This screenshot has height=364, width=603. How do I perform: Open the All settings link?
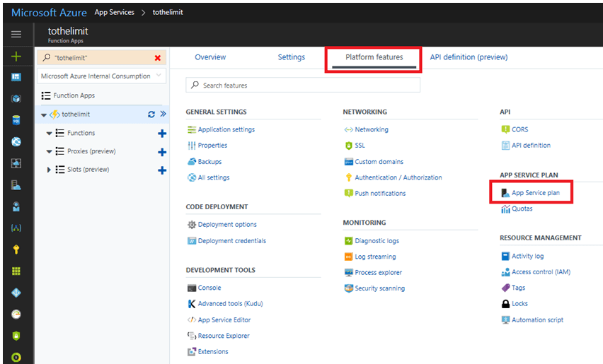pyautogui.click(x=214, y=177)
